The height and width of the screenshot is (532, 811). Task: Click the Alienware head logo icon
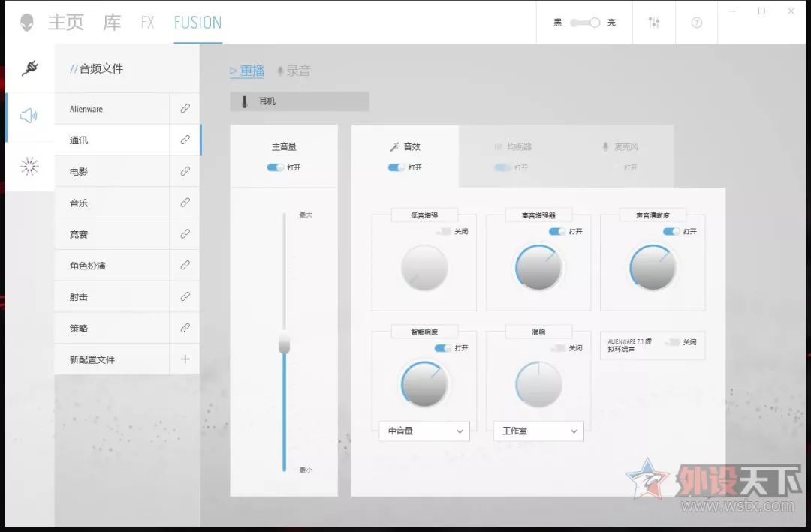click(x=27, y=22)
